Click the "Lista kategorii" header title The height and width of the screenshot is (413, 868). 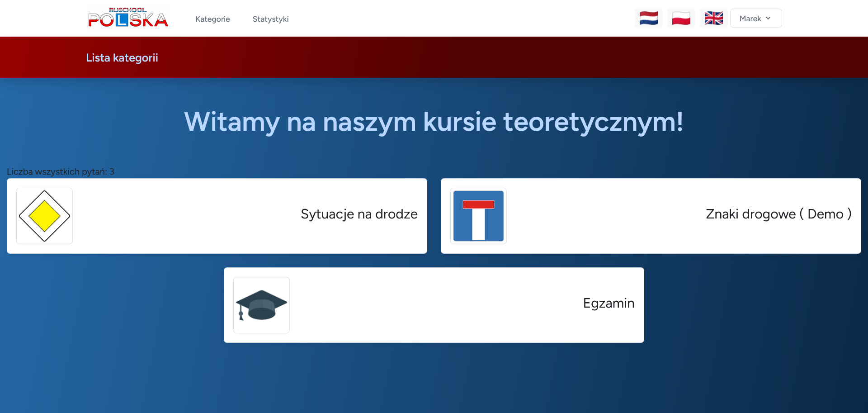point(122,58)
